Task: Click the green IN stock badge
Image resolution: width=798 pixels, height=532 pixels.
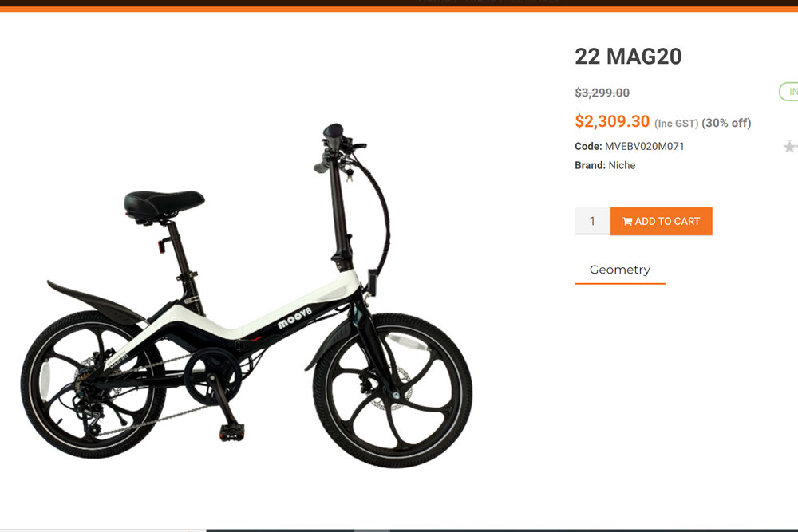Action: tap(789, 92)
